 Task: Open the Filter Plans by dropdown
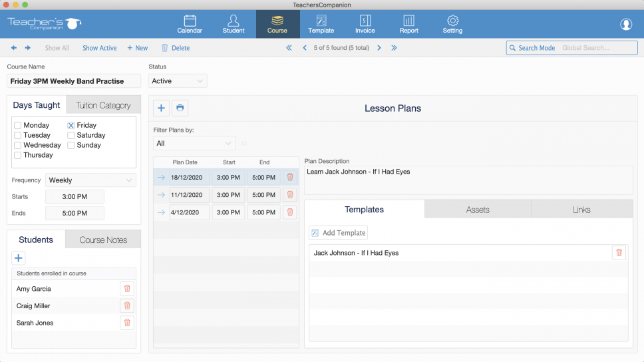[x=194, y=144]
